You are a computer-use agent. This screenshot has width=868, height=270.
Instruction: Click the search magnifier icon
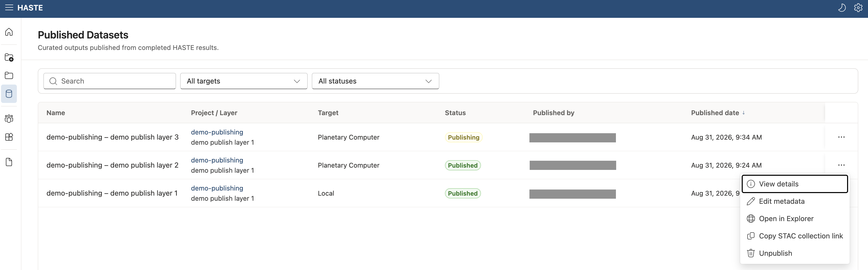[53, 81]
